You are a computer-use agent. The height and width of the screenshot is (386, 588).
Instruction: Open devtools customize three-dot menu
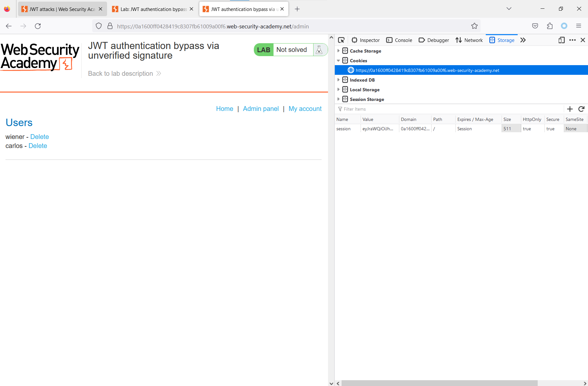pos(573,40)
